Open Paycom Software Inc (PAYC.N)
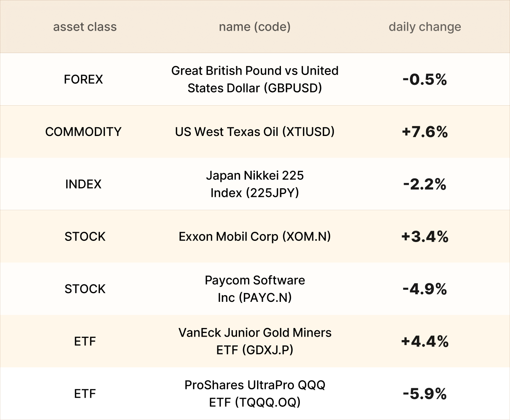The image size is (510, 420). [254, 289]
